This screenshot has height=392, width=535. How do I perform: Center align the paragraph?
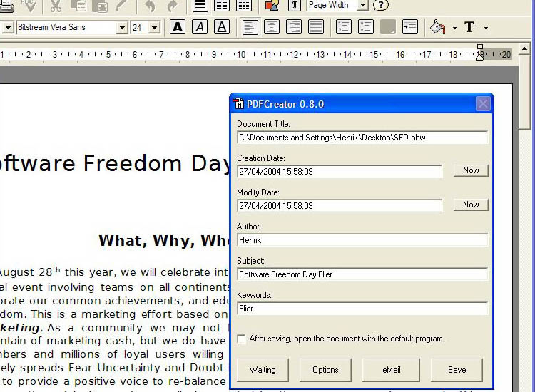(x=272, y=28)
